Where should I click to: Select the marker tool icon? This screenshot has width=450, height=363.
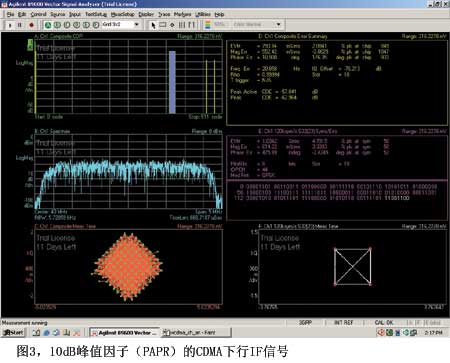pyautogui.click(x=172, y=25)
